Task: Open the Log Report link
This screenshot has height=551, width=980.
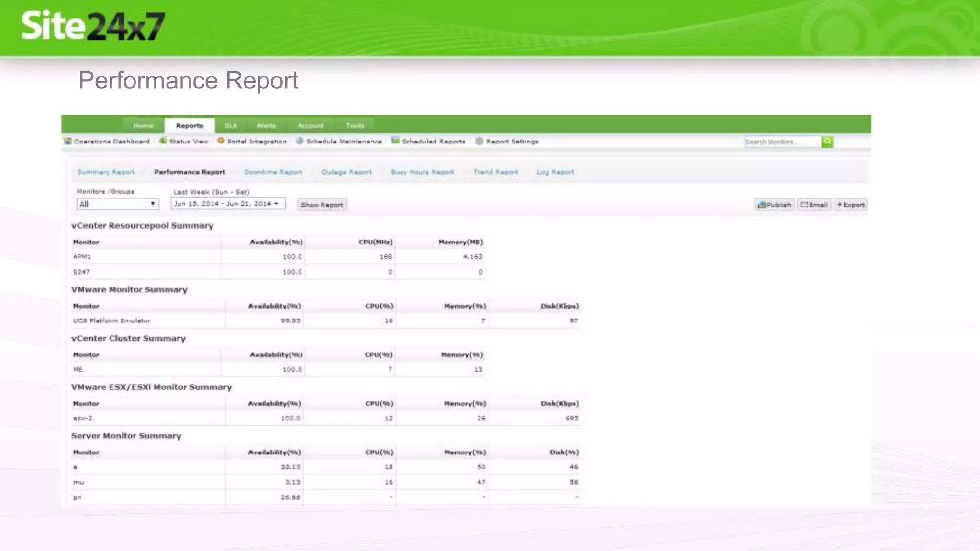Action: (555, 172)
